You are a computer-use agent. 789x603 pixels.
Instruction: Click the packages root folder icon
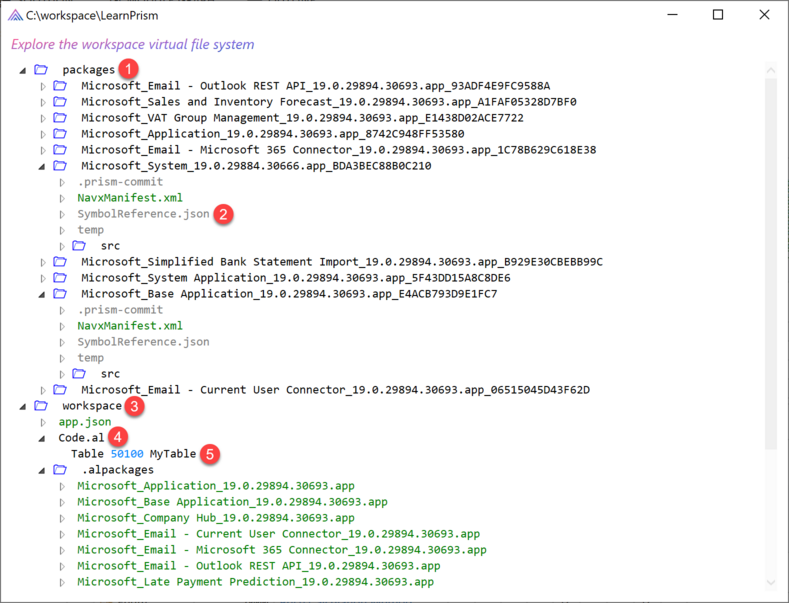[x=41, y=69]
